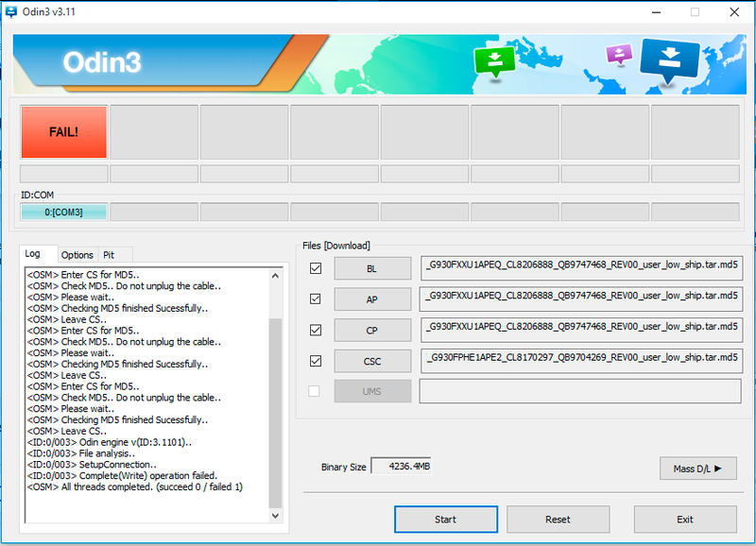Click the large blue download icon

[670, 60]
